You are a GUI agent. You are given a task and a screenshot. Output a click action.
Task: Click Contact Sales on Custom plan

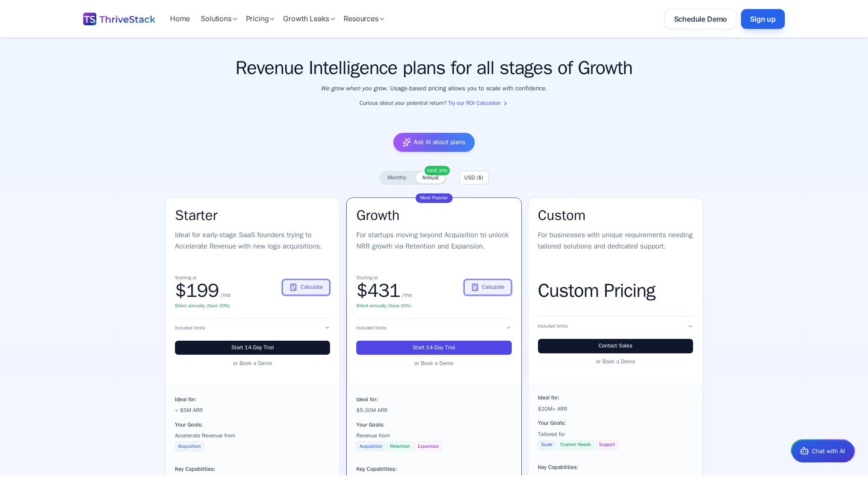pos(615,346)
